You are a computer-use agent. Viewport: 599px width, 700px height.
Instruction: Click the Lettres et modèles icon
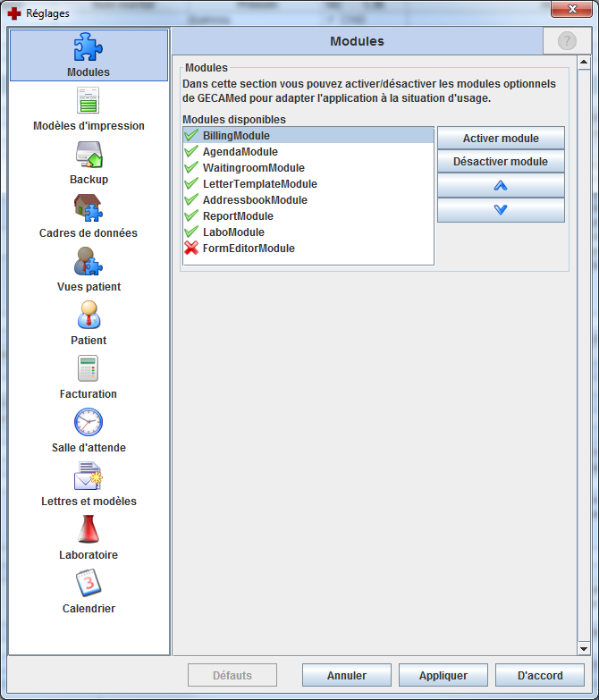point(89,476)
